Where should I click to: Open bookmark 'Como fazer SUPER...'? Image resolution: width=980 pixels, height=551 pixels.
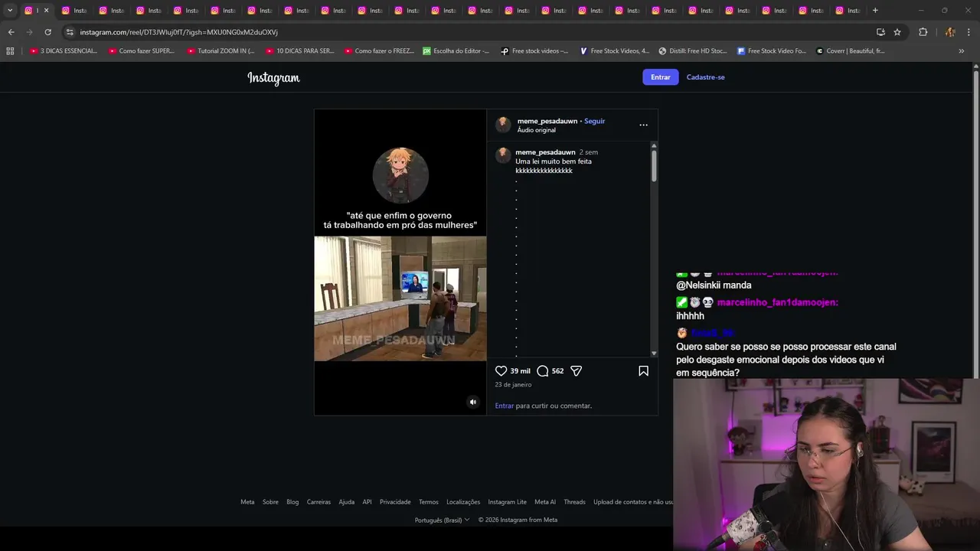(x=142, y=51)
